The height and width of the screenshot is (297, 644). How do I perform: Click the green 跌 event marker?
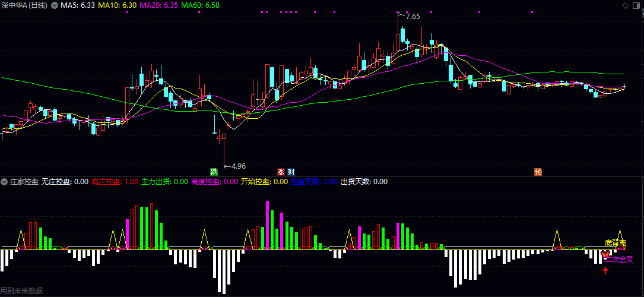(x=214, y=172)
